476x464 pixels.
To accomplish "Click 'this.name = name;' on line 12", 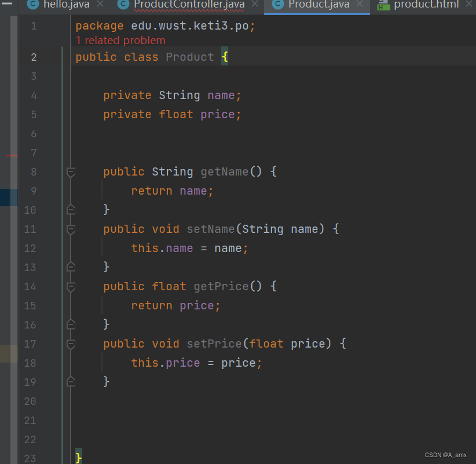I will click(190, 249).
